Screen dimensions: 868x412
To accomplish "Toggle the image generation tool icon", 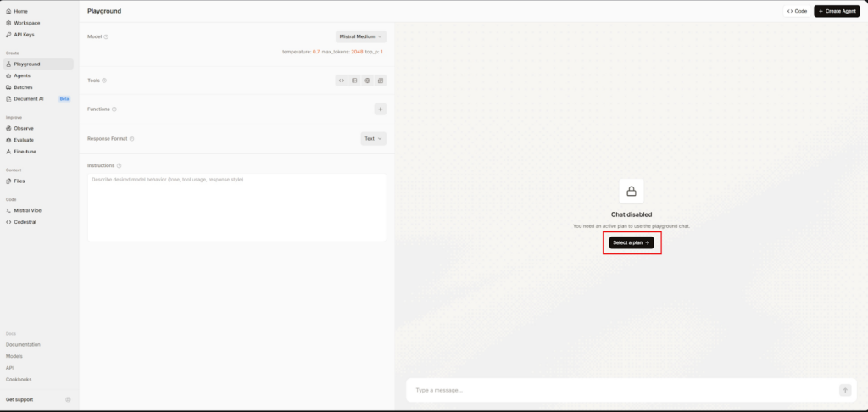I will [x=354, y=81].
